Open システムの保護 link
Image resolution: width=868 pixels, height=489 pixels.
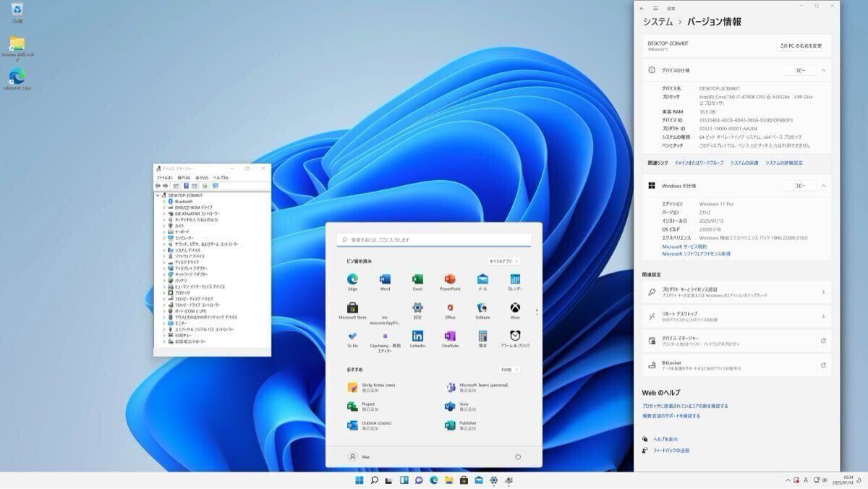point(744,163)
